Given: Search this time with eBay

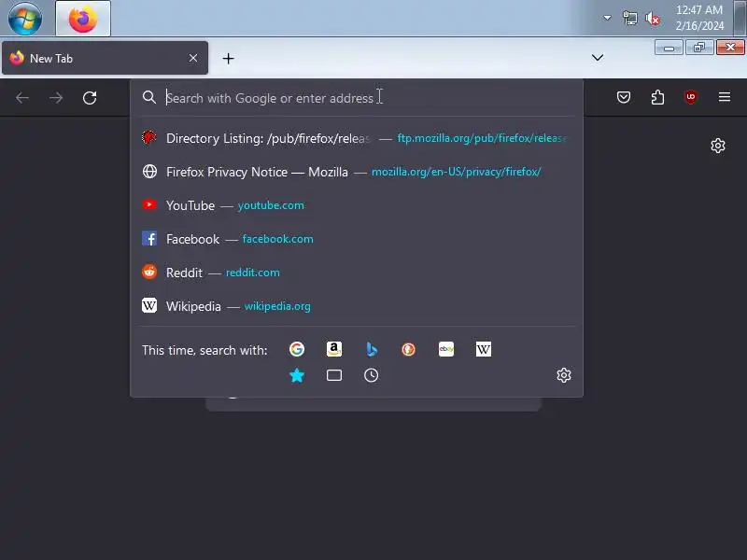Looking at the screenshot, I should tap(446, 349).
